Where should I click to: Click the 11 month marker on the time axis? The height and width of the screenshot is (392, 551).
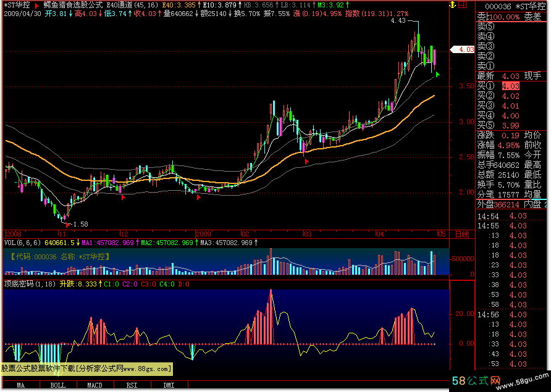62,235
